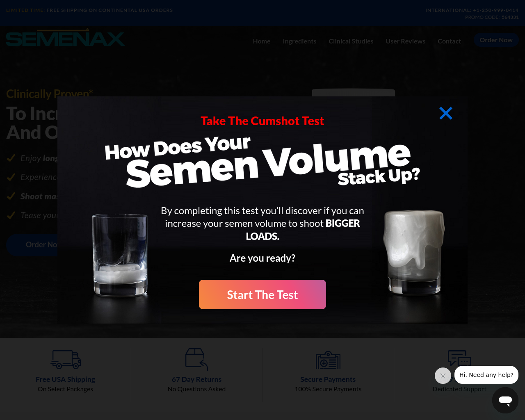
Task: Click the 67 Day Returns box icon
Action: pos(197,359)
